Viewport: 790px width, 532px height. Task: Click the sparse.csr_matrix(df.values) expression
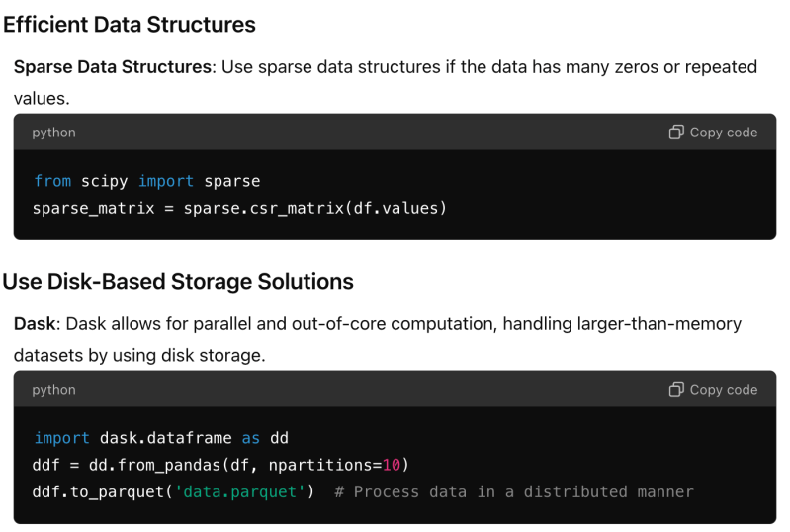coord(314,208)
